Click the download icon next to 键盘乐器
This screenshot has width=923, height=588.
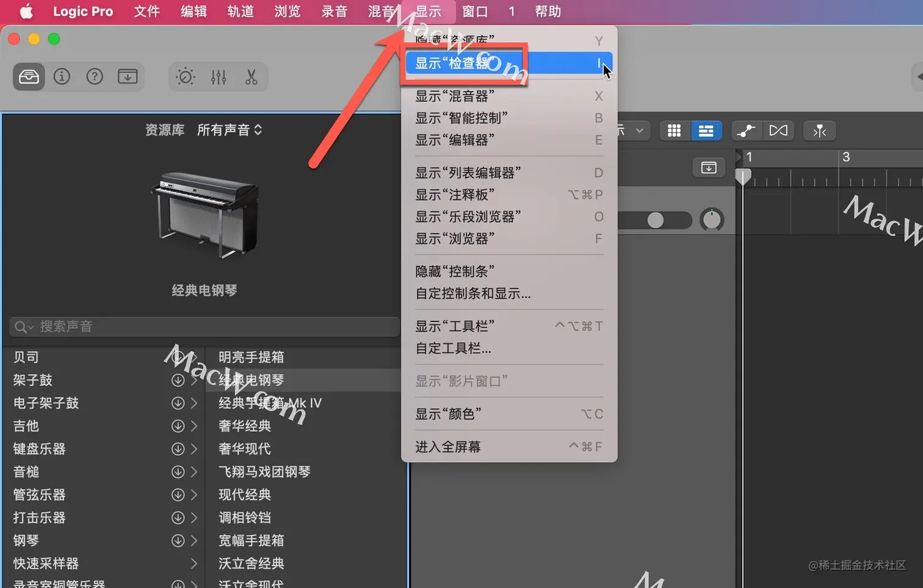[x=178, y=449]
